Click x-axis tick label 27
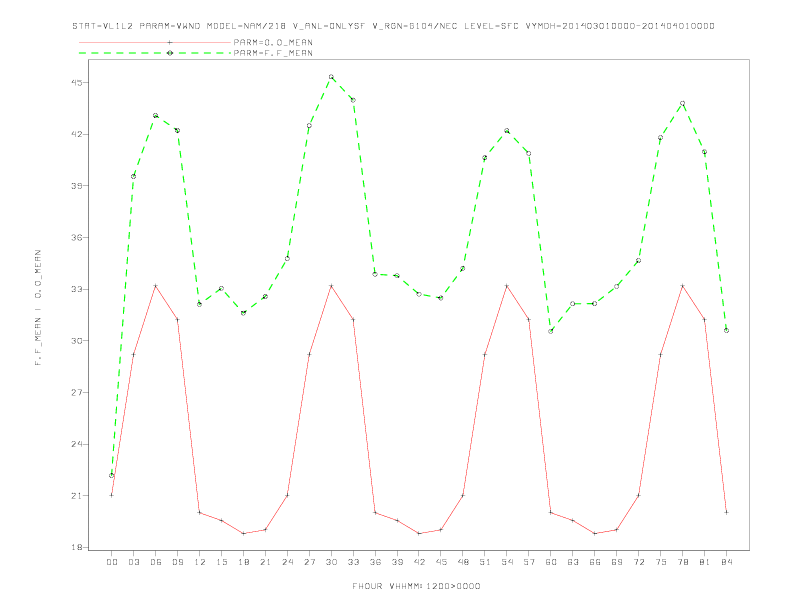Image resolution: width=792 pixels, height=612 pixels. pyautogui.click(x=309, y=562)
